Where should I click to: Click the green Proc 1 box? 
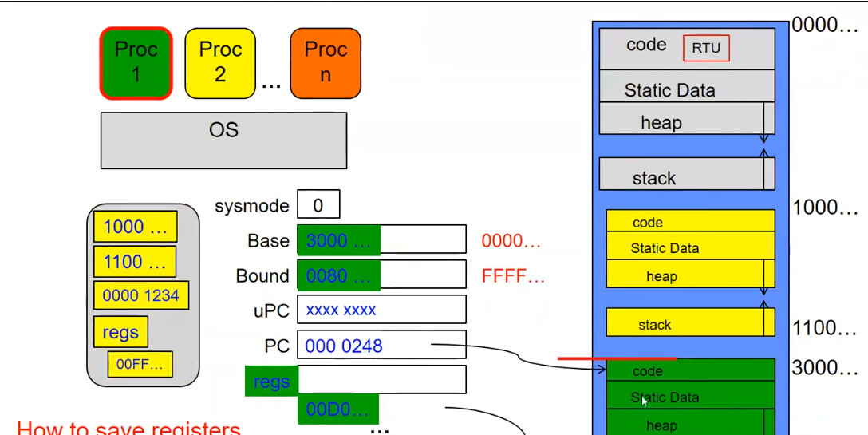136,63
